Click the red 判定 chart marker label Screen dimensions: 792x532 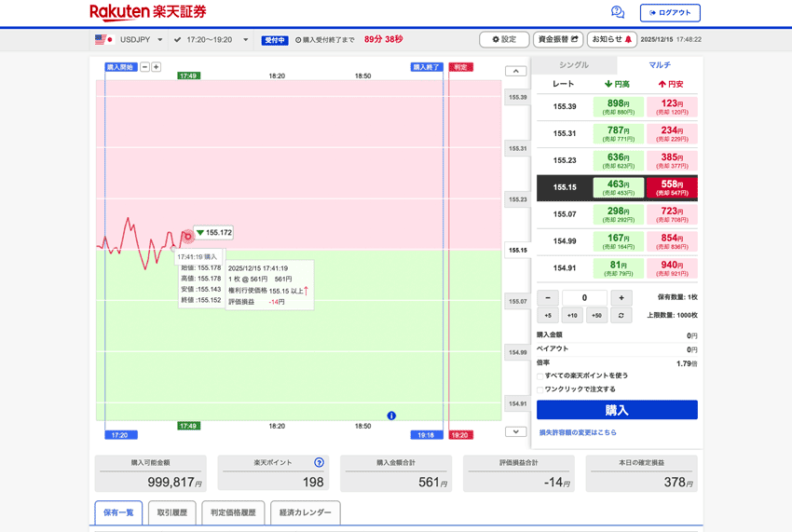pos(460,67)
